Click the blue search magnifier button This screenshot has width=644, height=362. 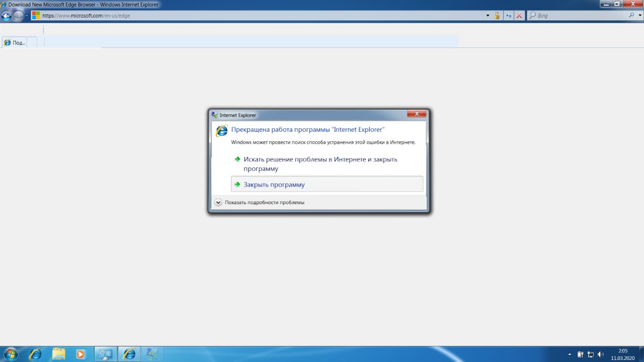[632, 16]
